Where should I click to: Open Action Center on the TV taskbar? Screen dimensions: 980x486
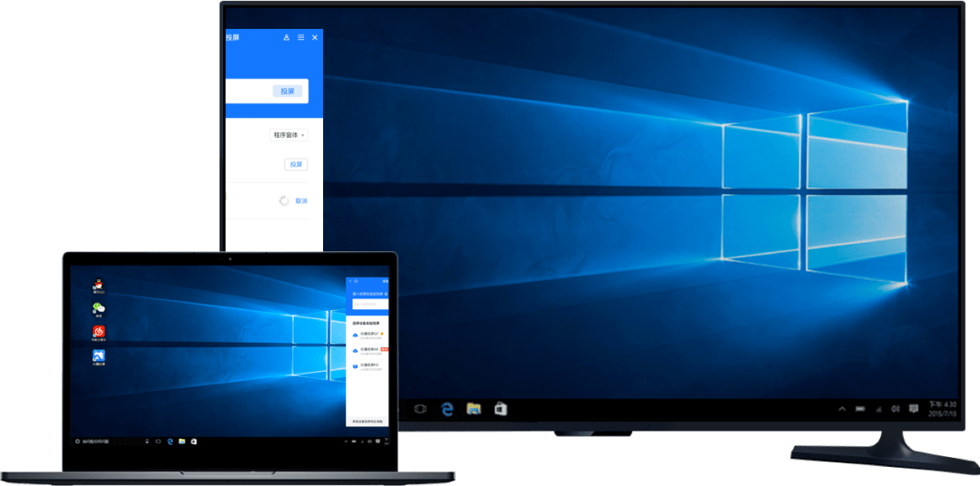[913, 409]
